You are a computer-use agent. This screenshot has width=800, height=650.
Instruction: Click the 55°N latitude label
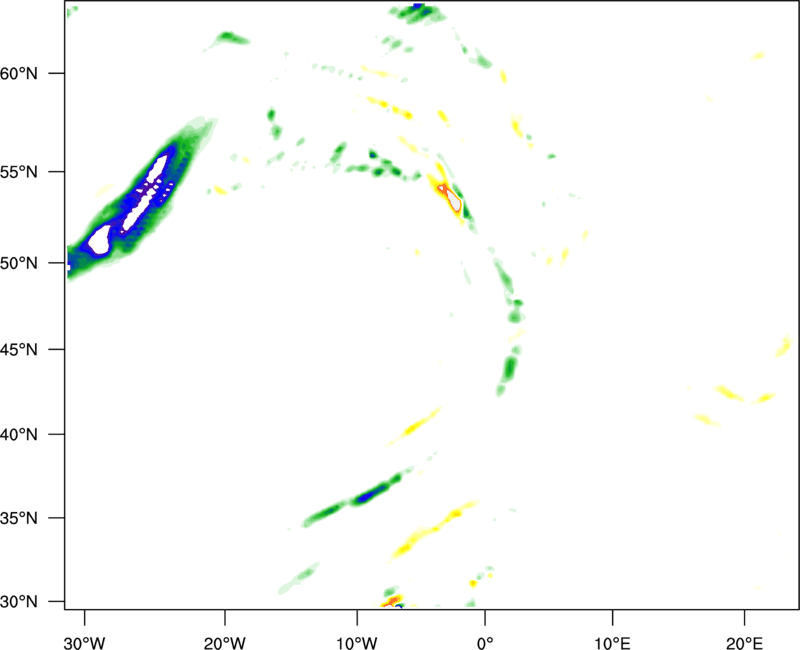pos(19,172)
